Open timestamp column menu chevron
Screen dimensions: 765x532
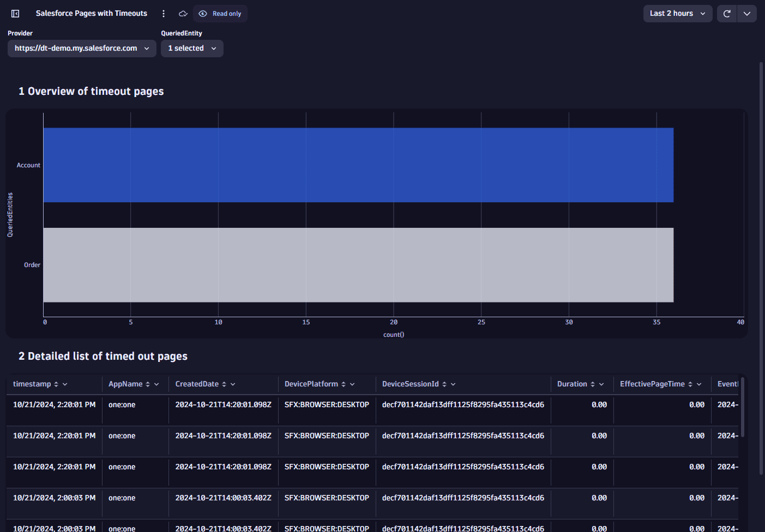point(65,384)
